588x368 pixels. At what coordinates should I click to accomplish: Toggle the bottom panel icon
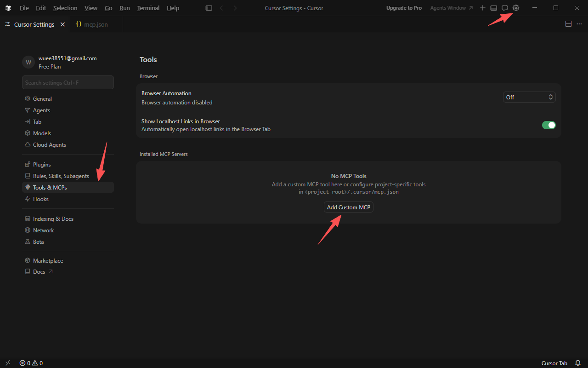click(x=494, y=8)
